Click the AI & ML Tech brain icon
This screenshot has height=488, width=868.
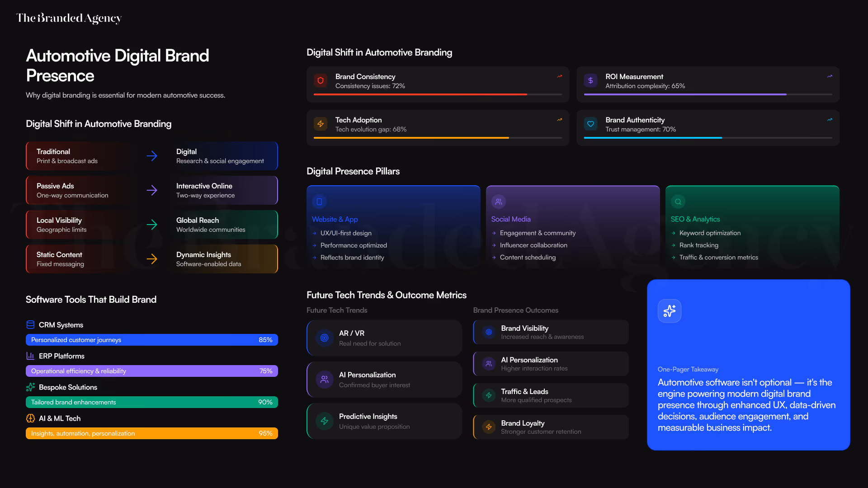click(30, 418)
